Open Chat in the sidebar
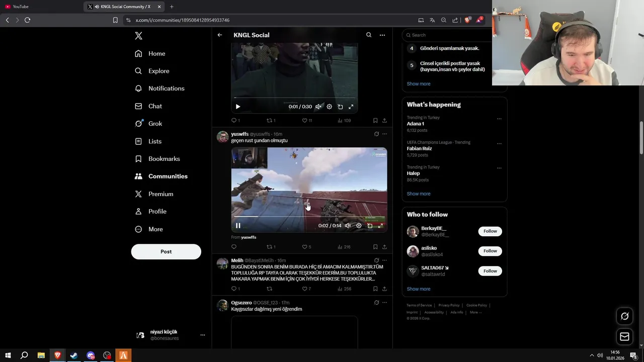This screenshot has height=362, width=644. (x=148, y=106)
